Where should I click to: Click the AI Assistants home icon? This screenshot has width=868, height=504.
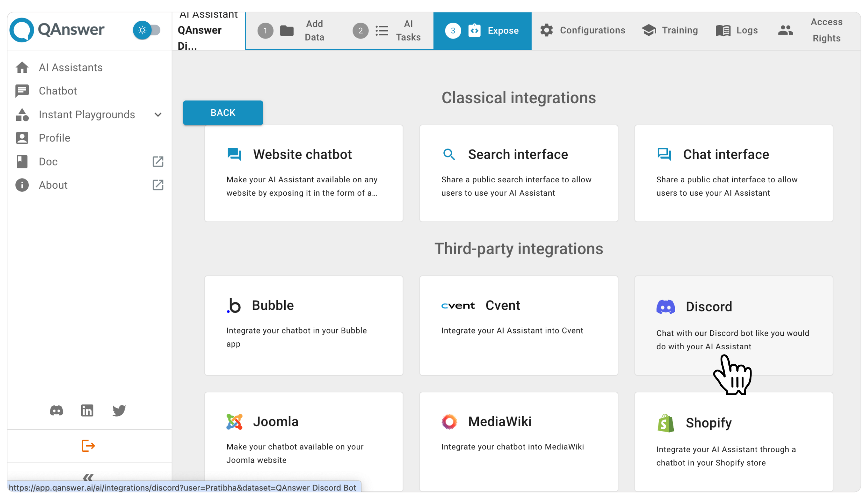22,67
